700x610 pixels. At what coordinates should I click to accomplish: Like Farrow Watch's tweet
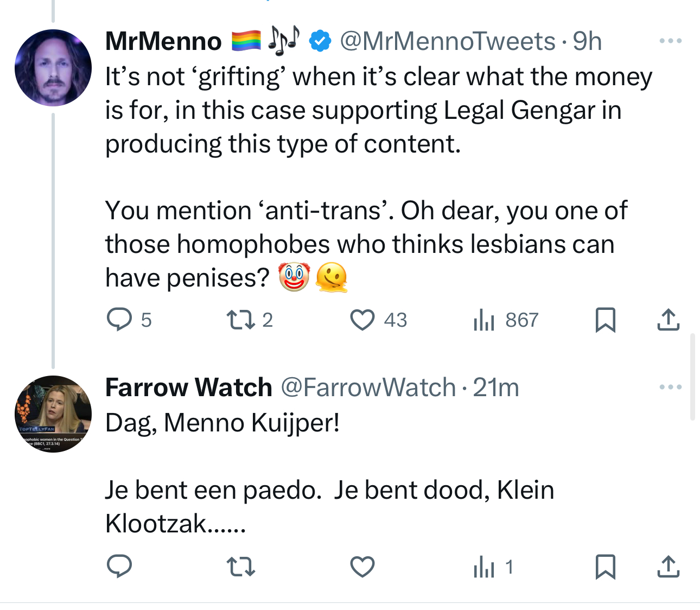pyautogui.click(x=362, y=567)
